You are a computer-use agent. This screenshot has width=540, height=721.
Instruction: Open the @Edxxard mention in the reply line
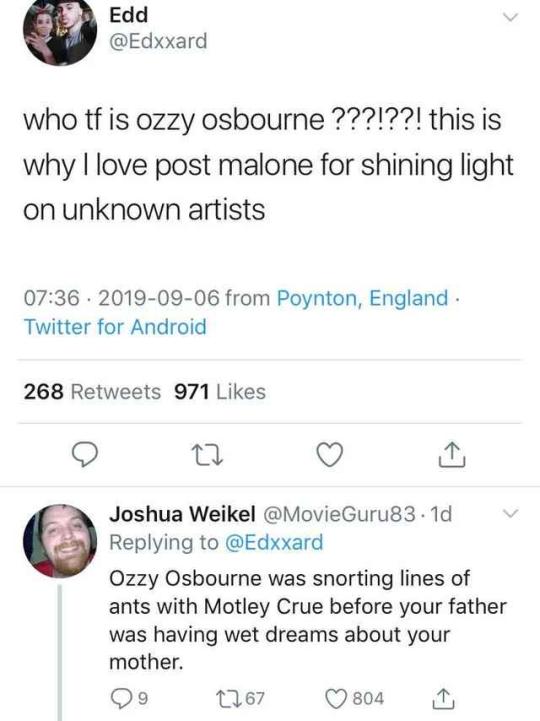274,542
